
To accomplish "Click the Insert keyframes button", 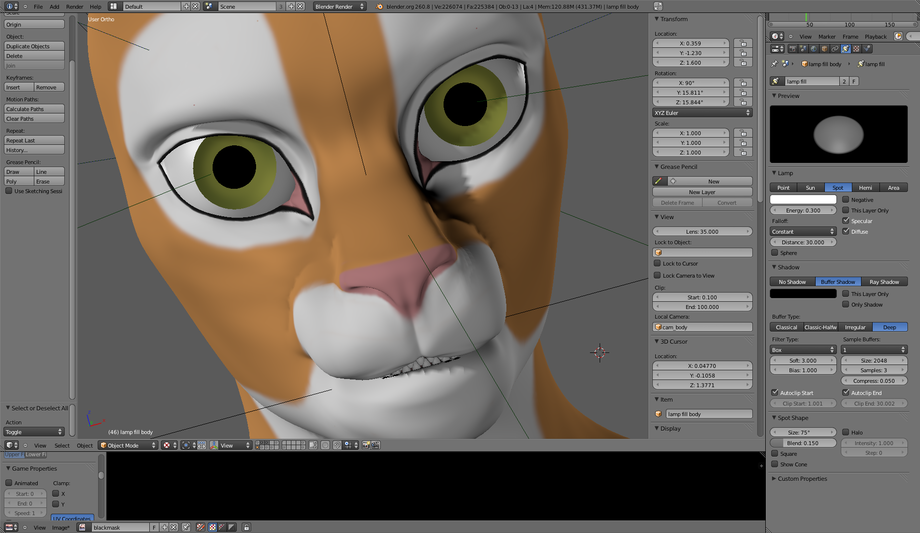I will [x=19, y=87].
